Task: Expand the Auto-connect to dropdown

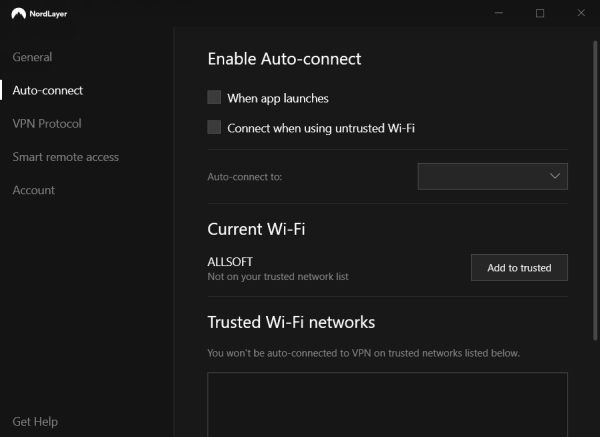Action: click(492, 176)
